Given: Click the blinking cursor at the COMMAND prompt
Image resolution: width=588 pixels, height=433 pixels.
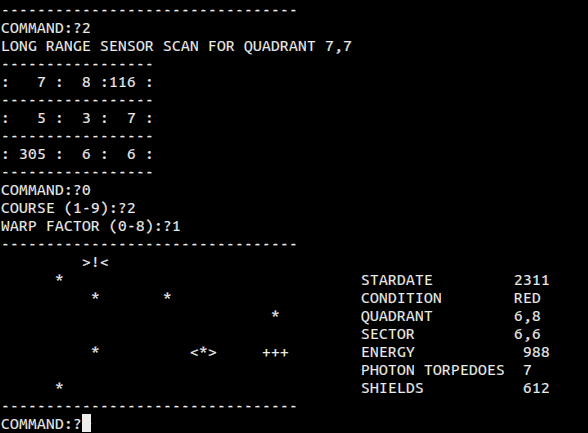Looking at the screenshot, I should pyautogui.click(x=87, y=423).
